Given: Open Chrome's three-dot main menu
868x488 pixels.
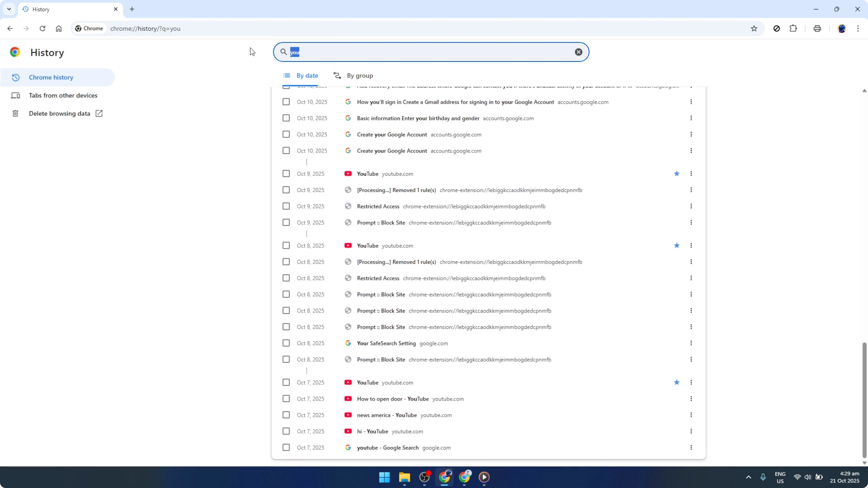Looking at the screenshot, I should point(858,29).
